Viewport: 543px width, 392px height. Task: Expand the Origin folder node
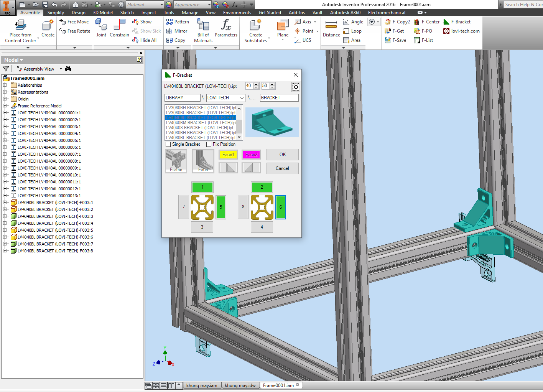5,99
